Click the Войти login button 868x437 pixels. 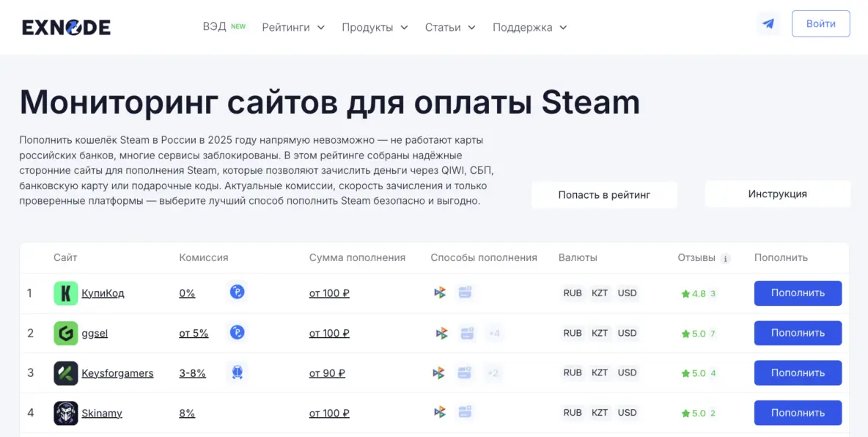point(820,23)
